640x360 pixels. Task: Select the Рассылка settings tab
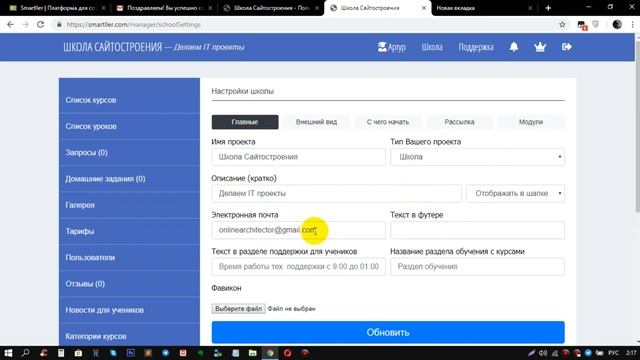point(459,122)
